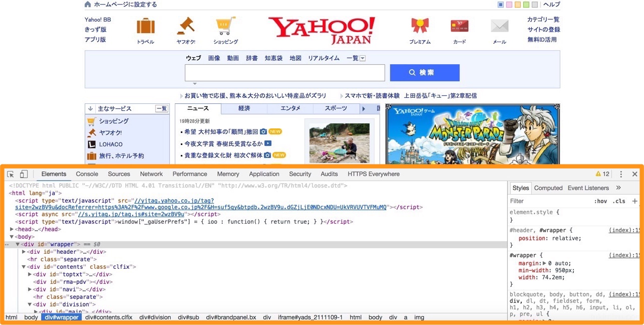Open the DevTools three-dot customize menu
The height and width of the screenshot is (325, 644).
(621, 174)
